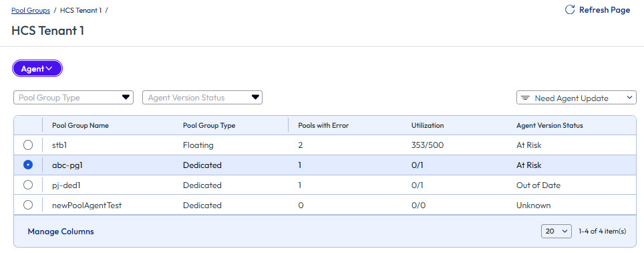Select the pj-ded1 radio button
The height and width of the screenshot is (253, 644).
(x=28, y=185)
